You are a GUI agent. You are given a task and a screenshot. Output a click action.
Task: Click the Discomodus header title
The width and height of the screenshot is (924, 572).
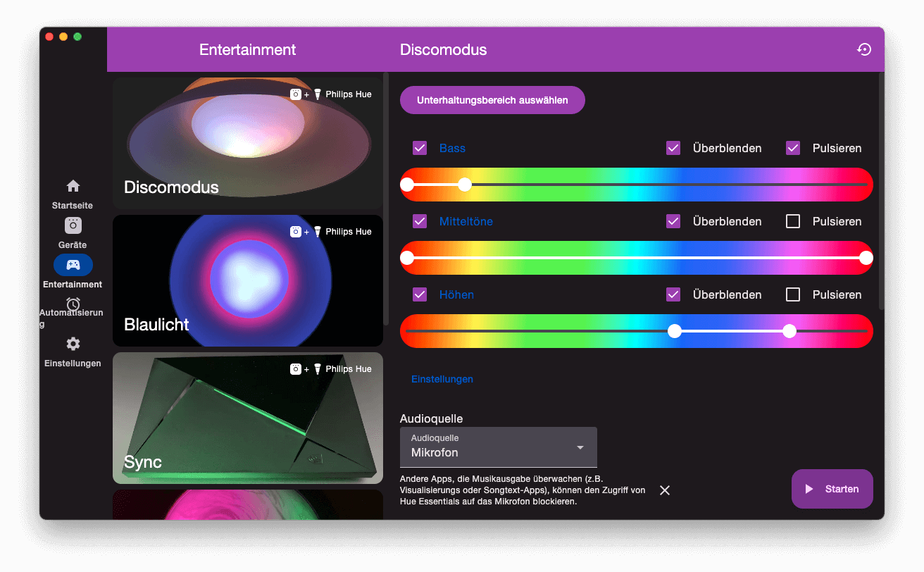tap(444, 50)
